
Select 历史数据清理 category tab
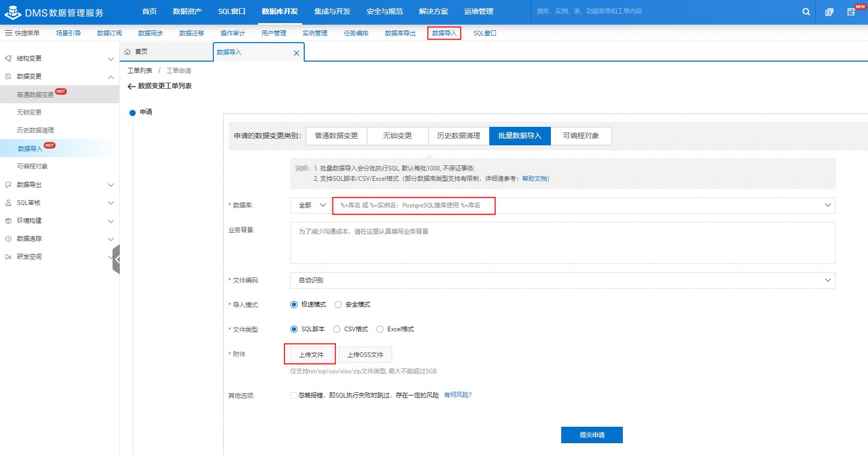point(459,136)
